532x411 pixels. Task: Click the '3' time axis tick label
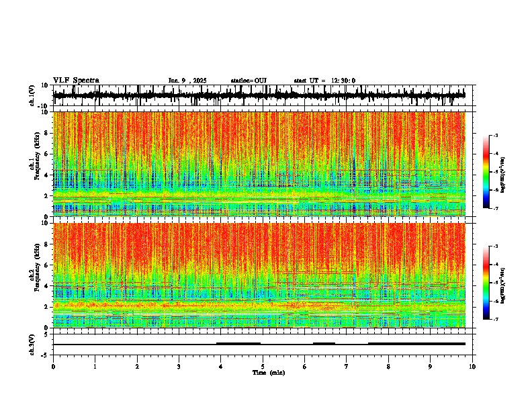click(x=179, y=367)
